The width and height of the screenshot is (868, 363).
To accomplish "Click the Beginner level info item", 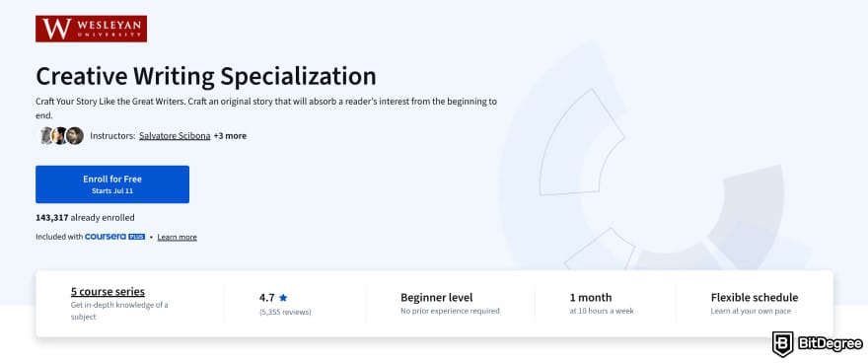I will click(x=450, y=303).
